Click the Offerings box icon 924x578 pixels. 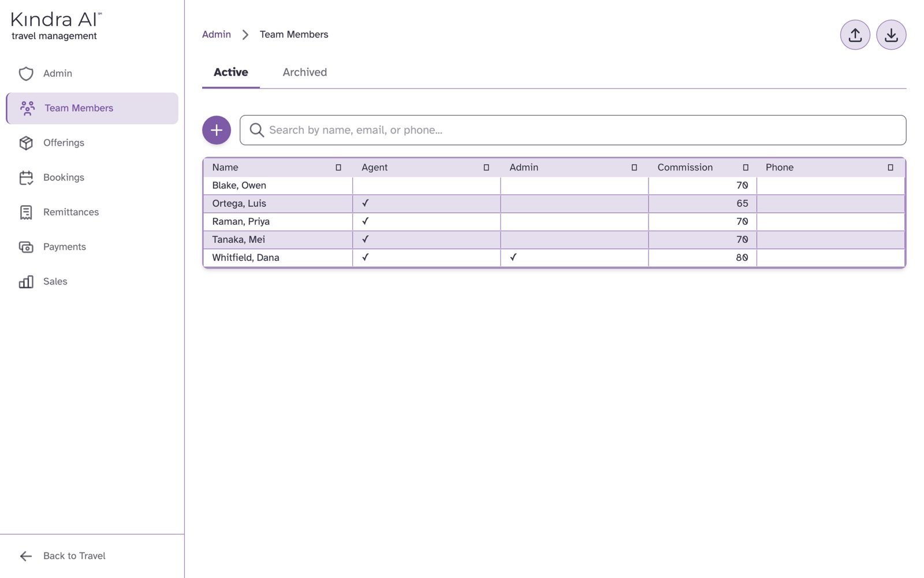[x=26, y=143]
